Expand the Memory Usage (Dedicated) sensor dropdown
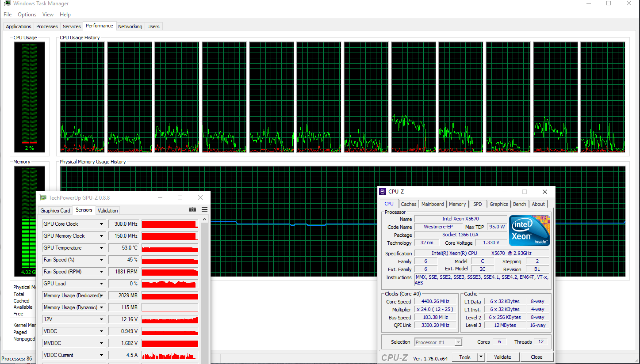 [x=101, y=296]
